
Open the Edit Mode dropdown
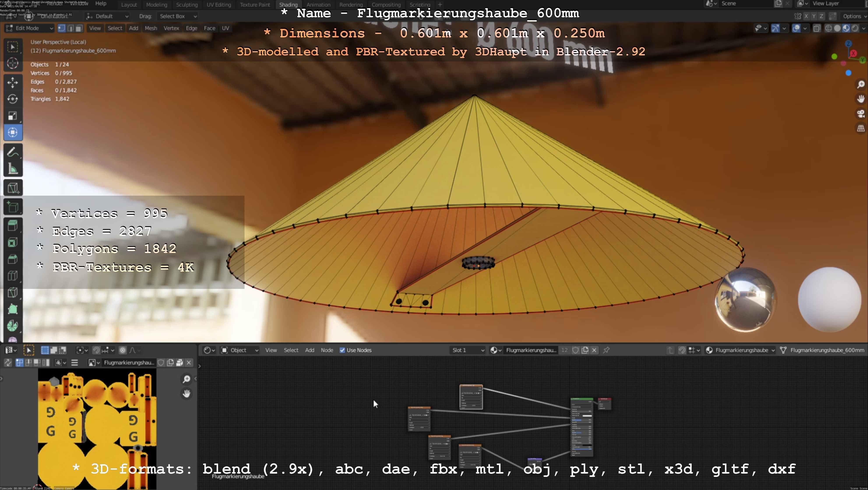pyautogui.click(x=29, y=28)
